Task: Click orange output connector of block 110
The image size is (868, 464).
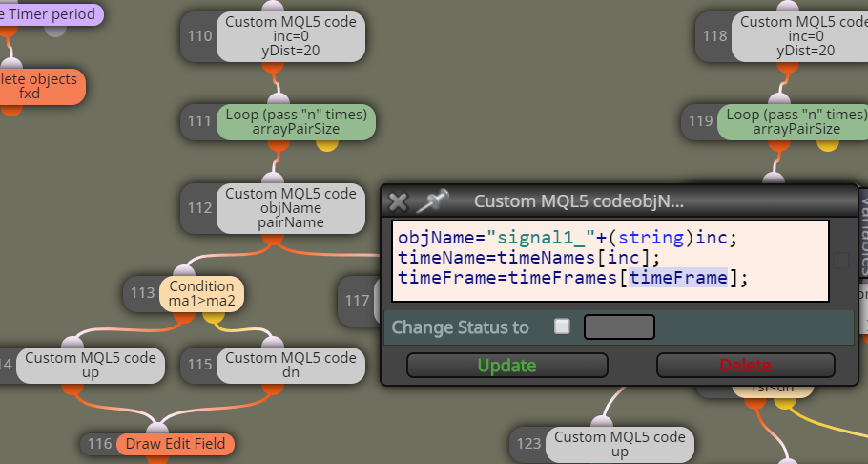Action: click(273, 67)
